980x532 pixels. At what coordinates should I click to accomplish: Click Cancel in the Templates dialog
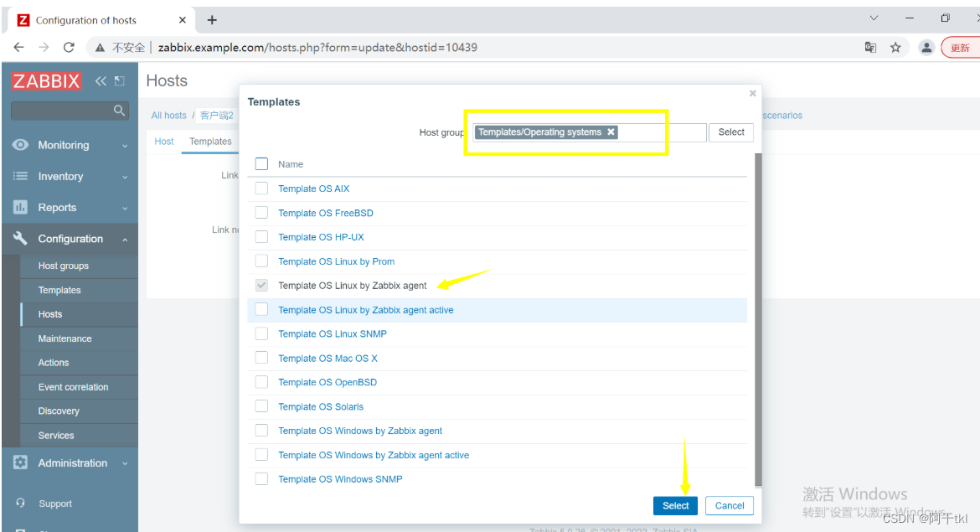730,506
